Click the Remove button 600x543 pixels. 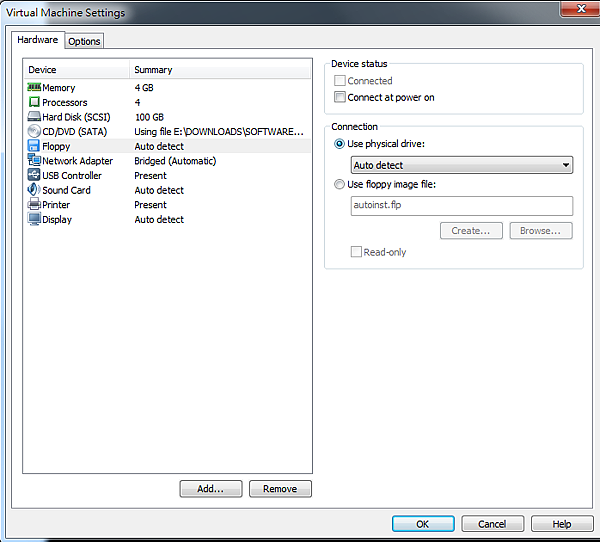tap(280, 489)
